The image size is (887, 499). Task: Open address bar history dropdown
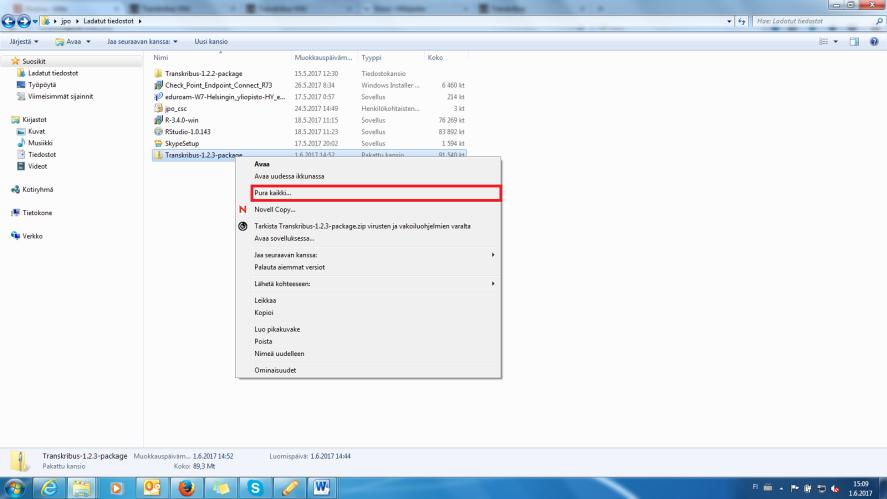[x=729, y=21]
